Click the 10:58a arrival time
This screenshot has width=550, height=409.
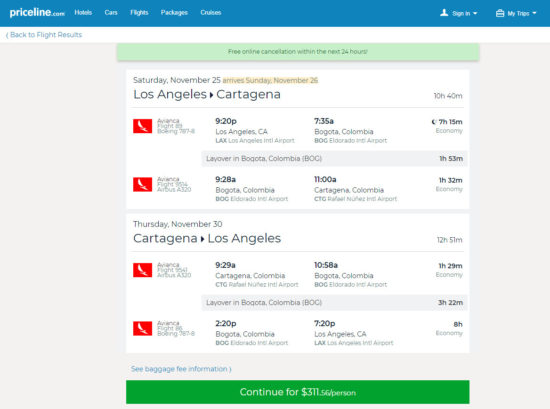pyautogui.click(x=326, y=265)
